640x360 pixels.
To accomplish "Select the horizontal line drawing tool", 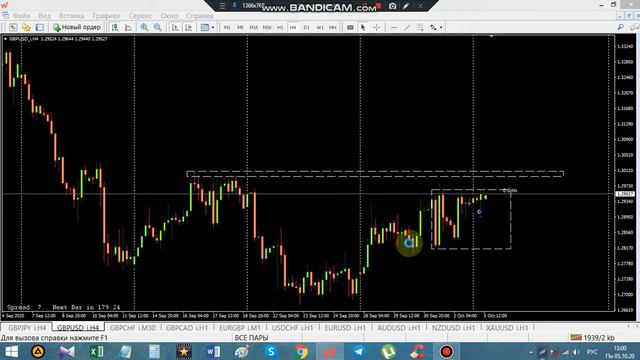I will point(393,27).
